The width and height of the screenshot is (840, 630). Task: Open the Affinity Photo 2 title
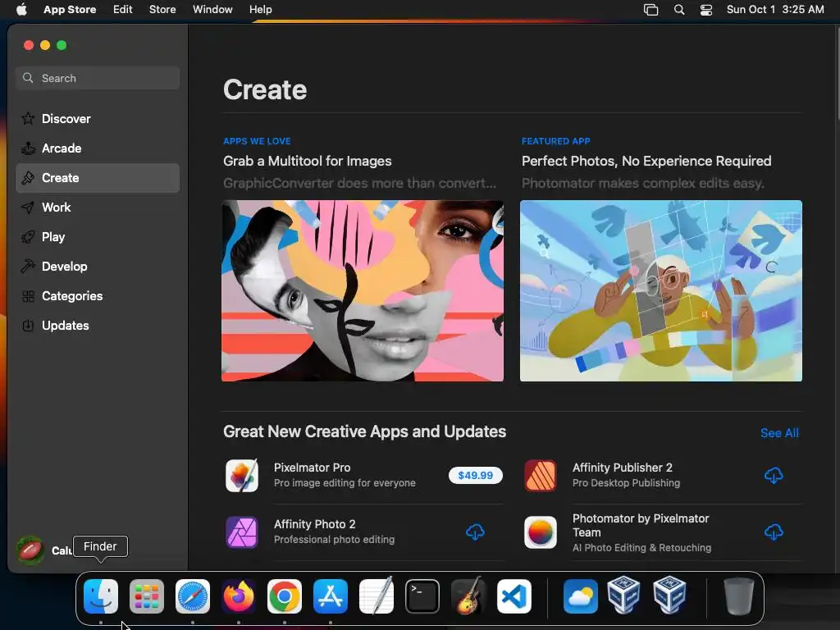(x=314, y=524)
